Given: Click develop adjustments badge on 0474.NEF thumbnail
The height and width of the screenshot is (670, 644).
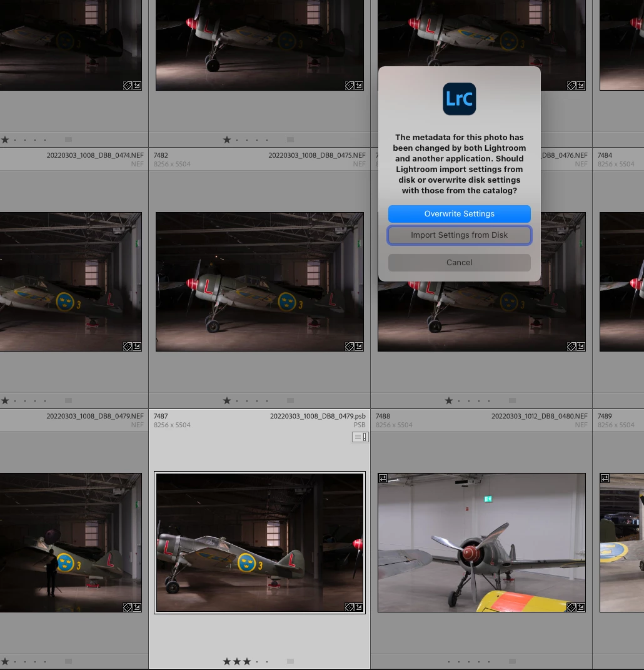Looking at the screenshot, I should 137,347.
